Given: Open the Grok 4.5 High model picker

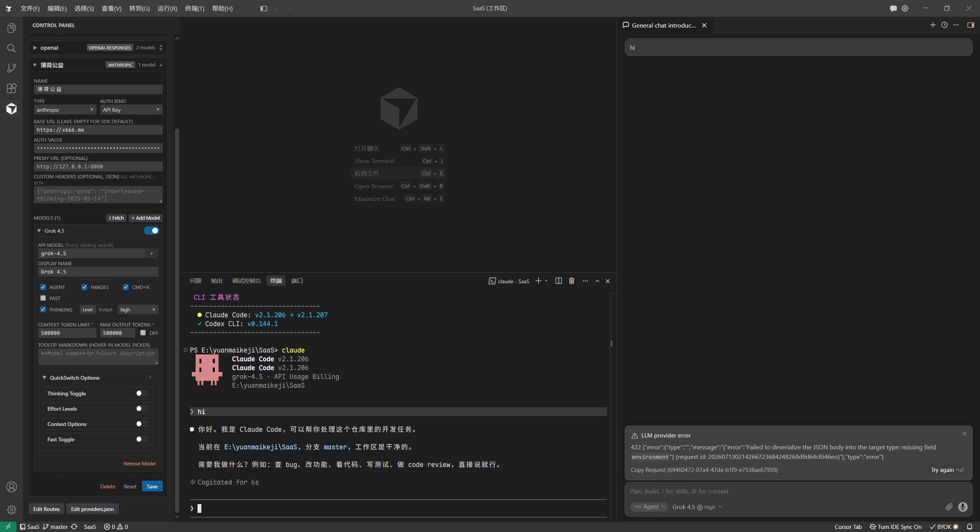Looking at the screenshot, I should (697, 507).
